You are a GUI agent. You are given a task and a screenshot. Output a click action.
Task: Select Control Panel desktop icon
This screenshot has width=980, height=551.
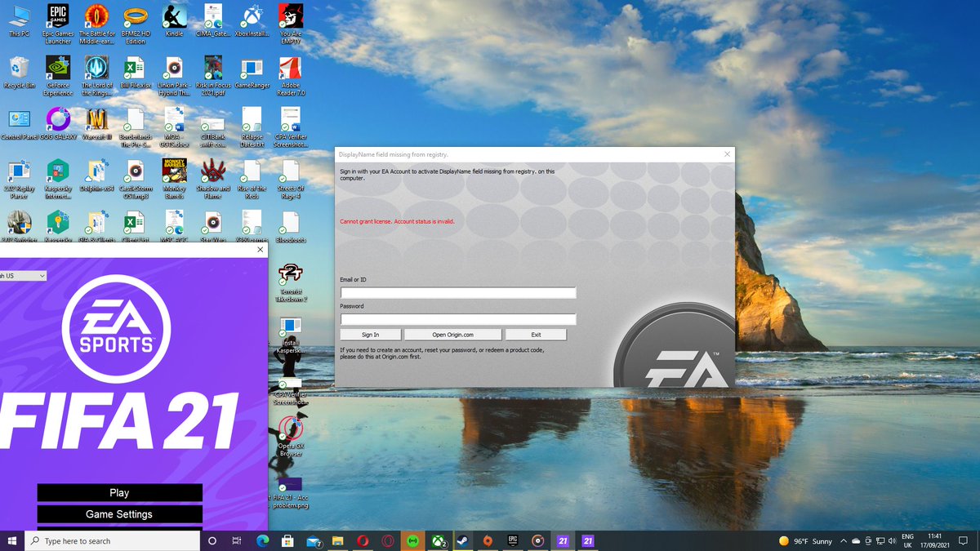click(x=19, y=125)
